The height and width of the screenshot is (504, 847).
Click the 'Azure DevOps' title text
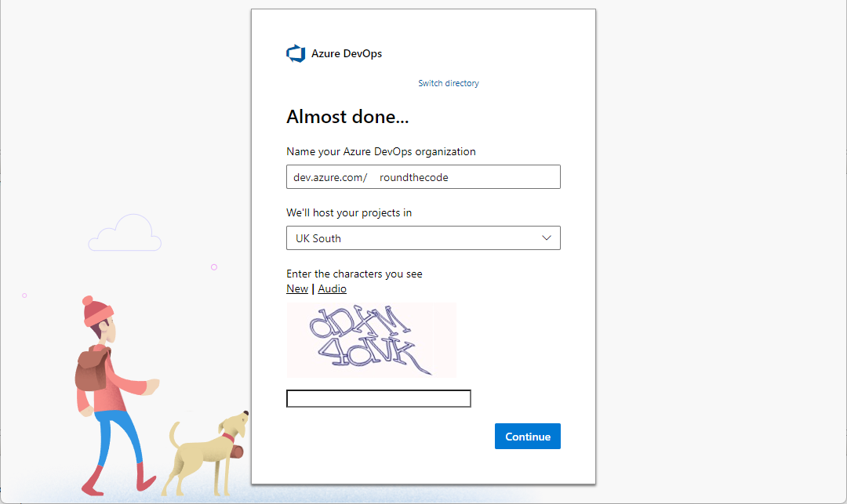click(347, 53)
